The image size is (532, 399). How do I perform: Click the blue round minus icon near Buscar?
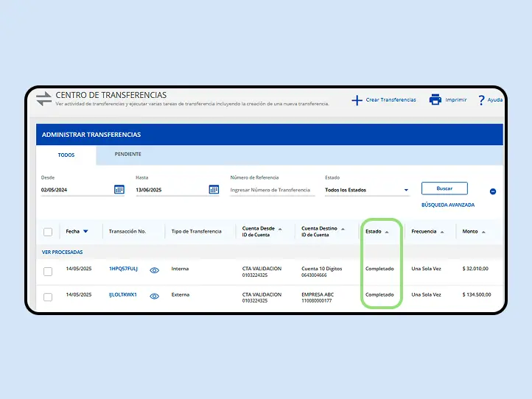pos(493,191)
